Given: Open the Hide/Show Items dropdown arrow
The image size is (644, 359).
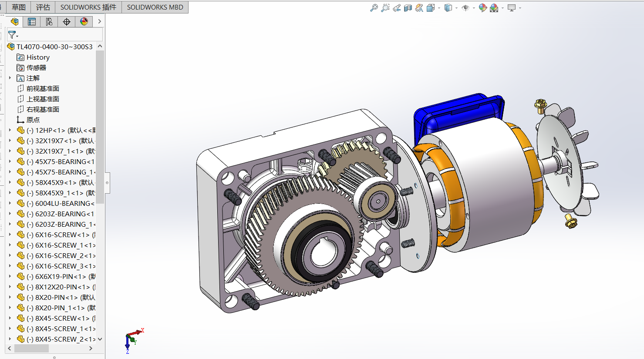Looking at the screenshot, I should coord(474,8).
